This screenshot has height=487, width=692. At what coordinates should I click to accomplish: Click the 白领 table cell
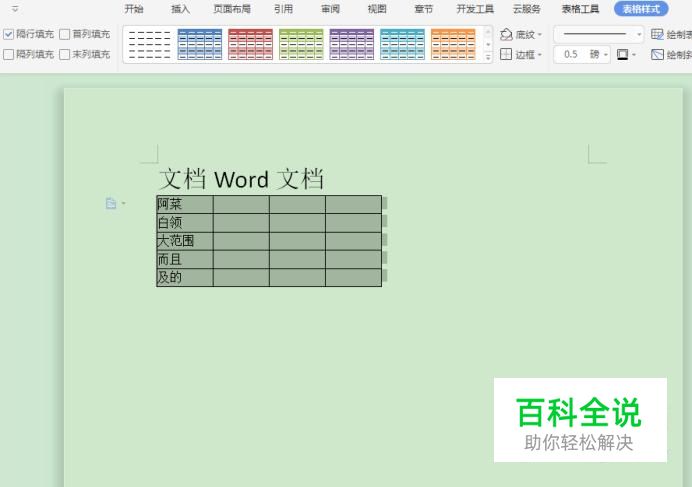click(x=185, y=223)
